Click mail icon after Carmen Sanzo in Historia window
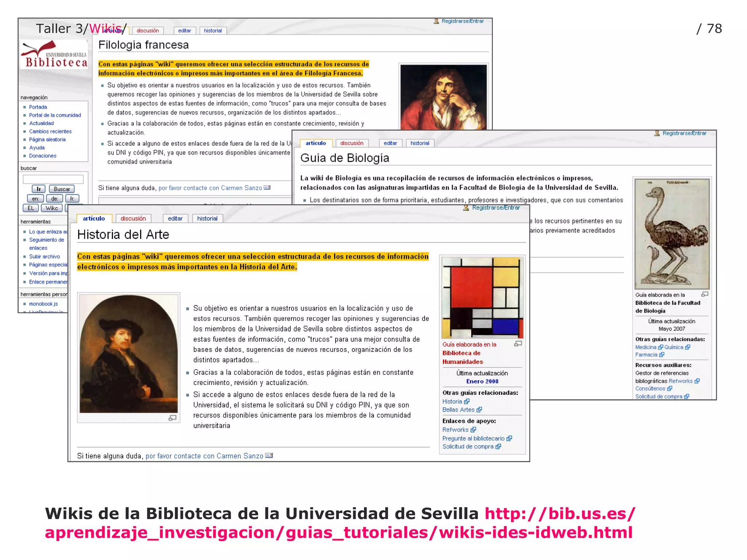The width and height of the screenshot is (747, 560). tap(269, 455)
